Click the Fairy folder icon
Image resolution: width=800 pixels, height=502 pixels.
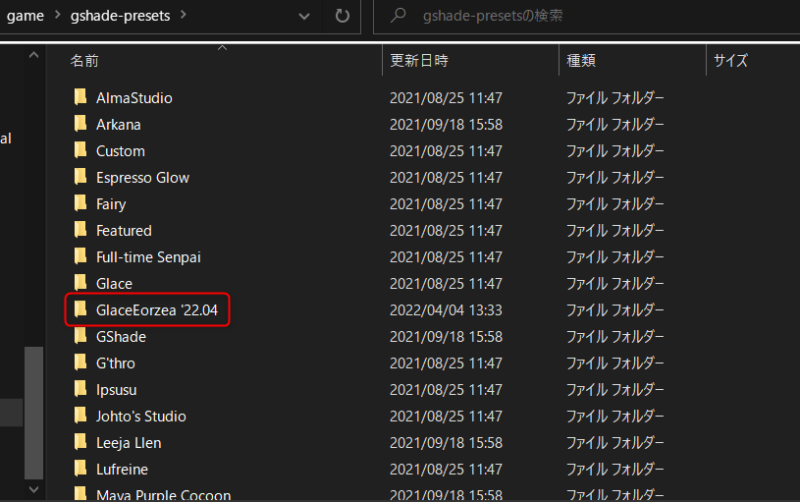click(x=80, y=203)
